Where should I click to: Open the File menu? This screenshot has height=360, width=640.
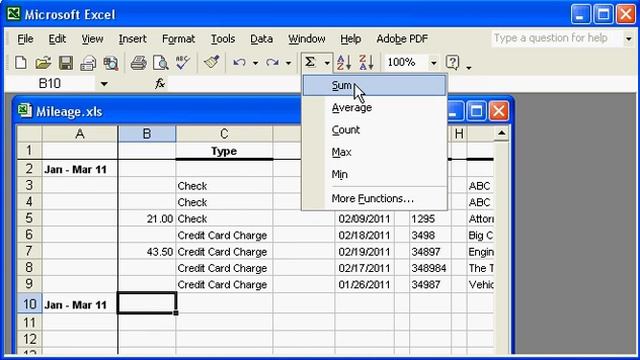click(x=25, y=39)
